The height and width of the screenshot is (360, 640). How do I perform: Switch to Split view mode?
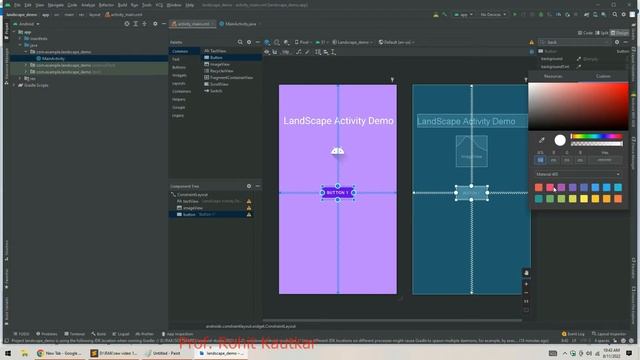(x=602, y=33)
